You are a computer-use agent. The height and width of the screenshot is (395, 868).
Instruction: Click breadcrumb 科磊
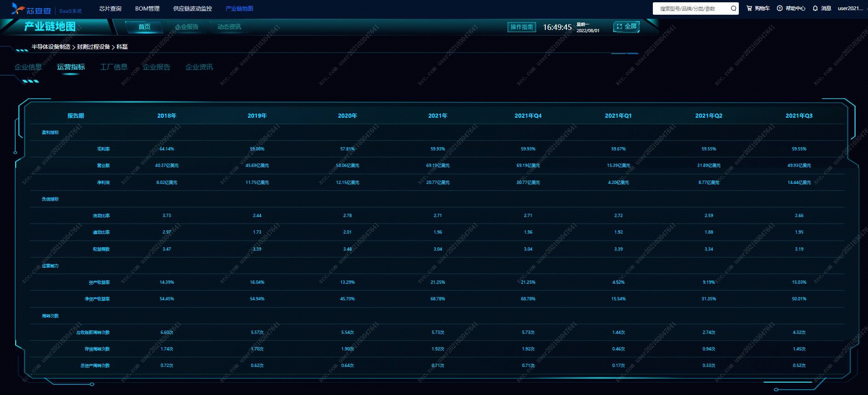(x=122, y=47)
